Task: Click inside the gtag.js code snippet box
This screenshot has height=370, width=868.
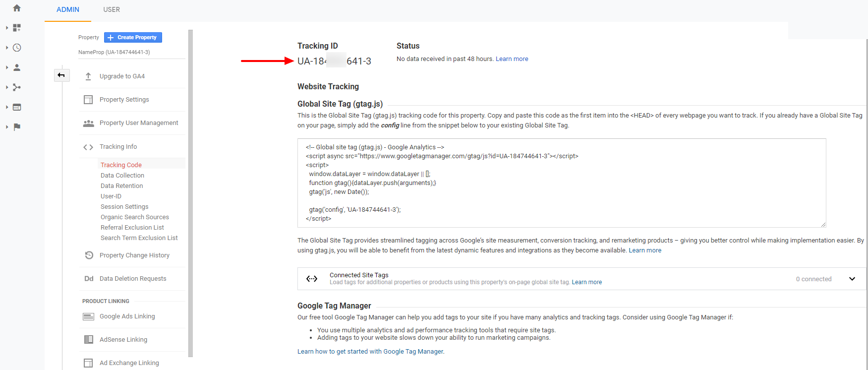Action: tap(560, 183)
